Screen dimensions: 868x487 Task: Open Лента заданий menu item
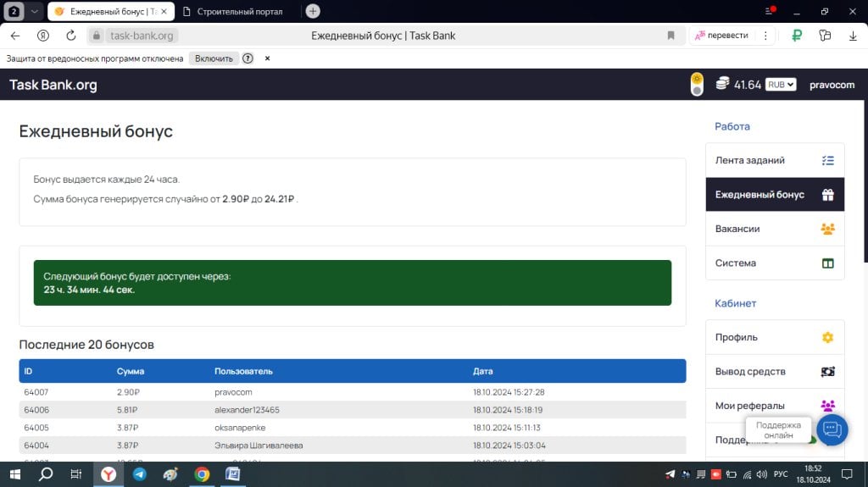point(775,160)
